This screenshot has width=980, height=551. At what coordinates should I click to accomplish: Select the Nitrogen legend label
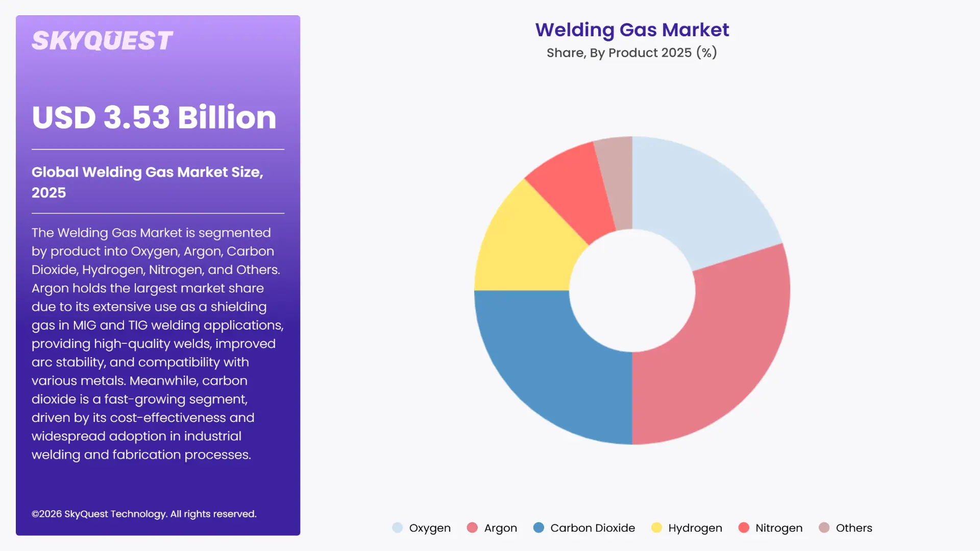[x=779, y=528]
